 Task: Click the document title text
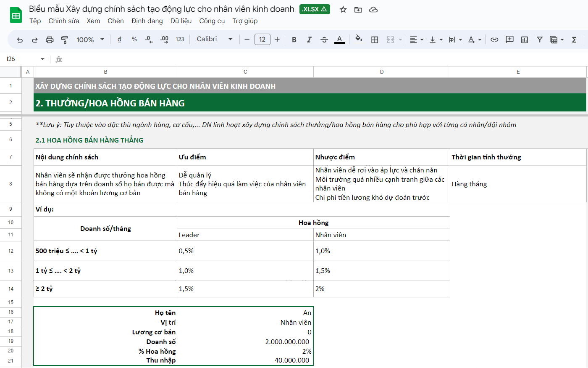pos(161,9)
